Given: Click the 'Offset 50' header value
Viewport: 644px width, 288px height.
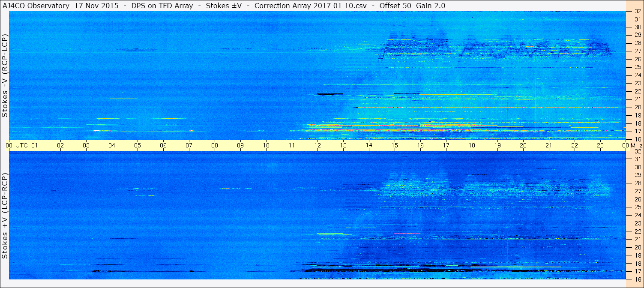Looking at the screenshot, I should point(395,6).
